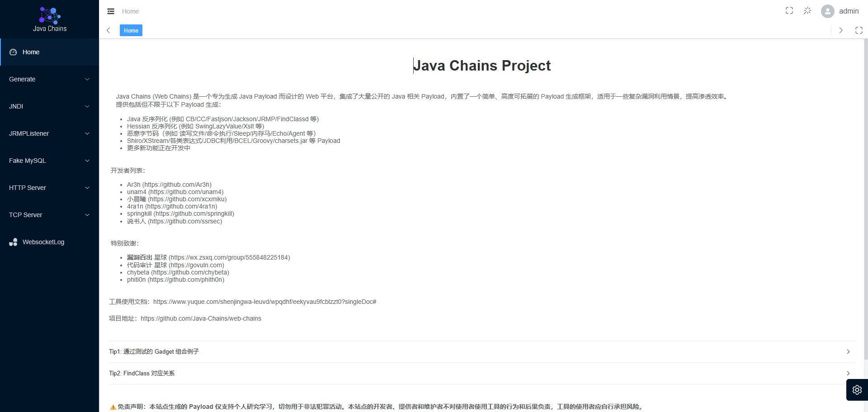Click the Ar3h developer entry
The image size is (868, 412).
click(169, 185)
